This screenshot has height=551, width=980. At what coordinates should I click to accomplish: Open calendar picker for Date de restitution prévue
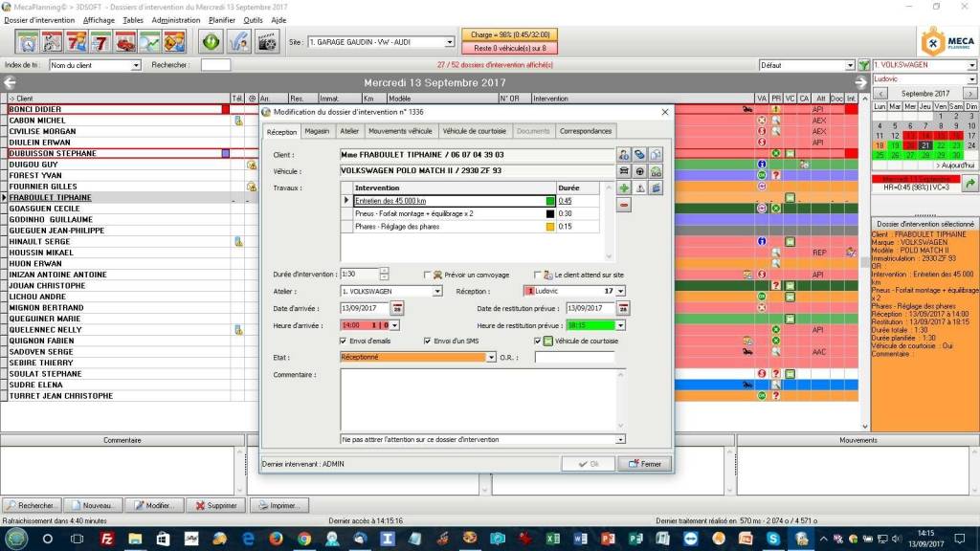coord(623,308)
